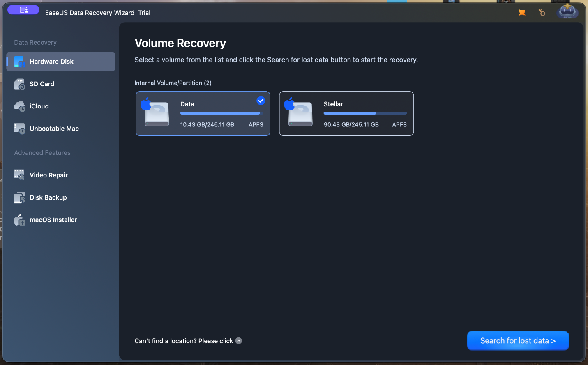
Task: Click the orange shopping cart to buy
Action: [x=521, y=13]
